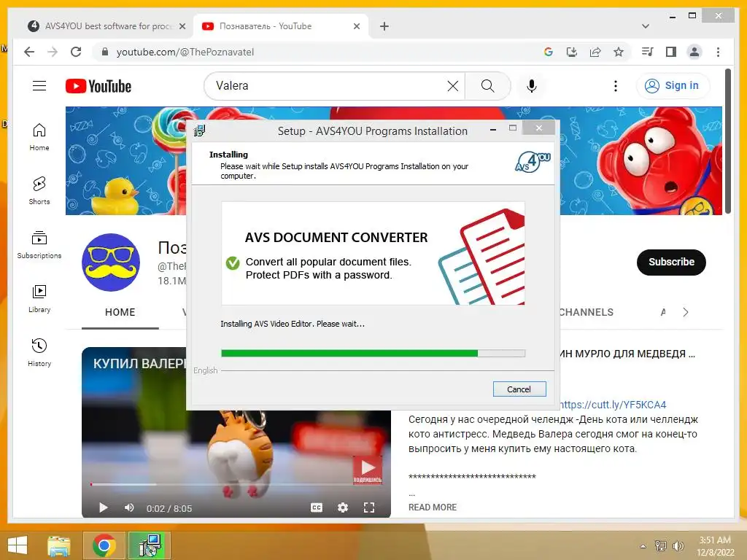Click the video title МУРЛО ДЛЯ МЕДВЕДЯ
Screen dimensions: 747x560
(628, 354)
